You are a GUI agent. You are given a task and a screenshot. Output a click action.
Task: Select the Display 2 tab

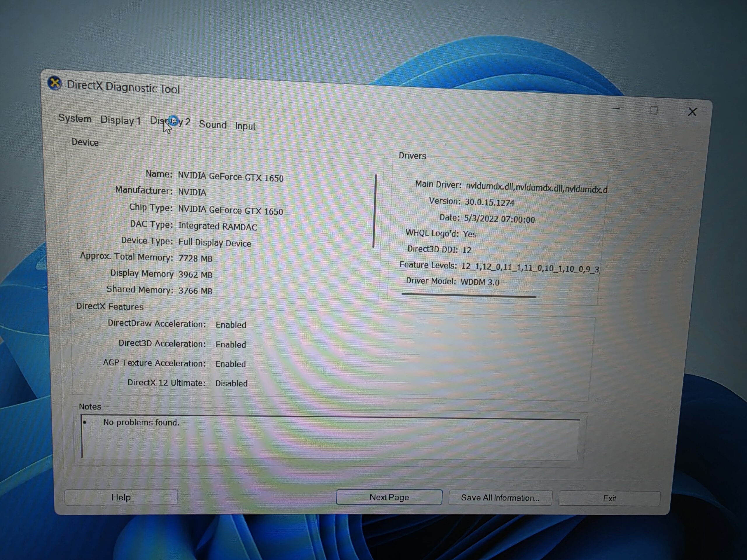pyautogui.click(x=170, y=122)
